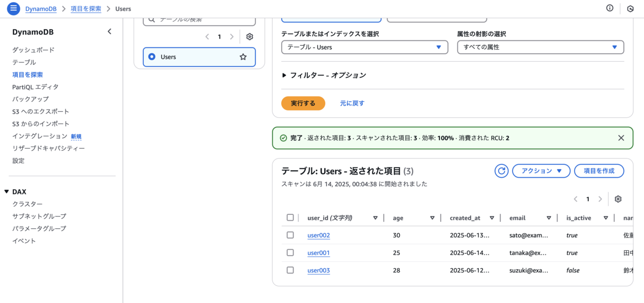Refresh the returned items with the reload icon
This screenshot has height=303, width=644.
click(x=501, y=171)
